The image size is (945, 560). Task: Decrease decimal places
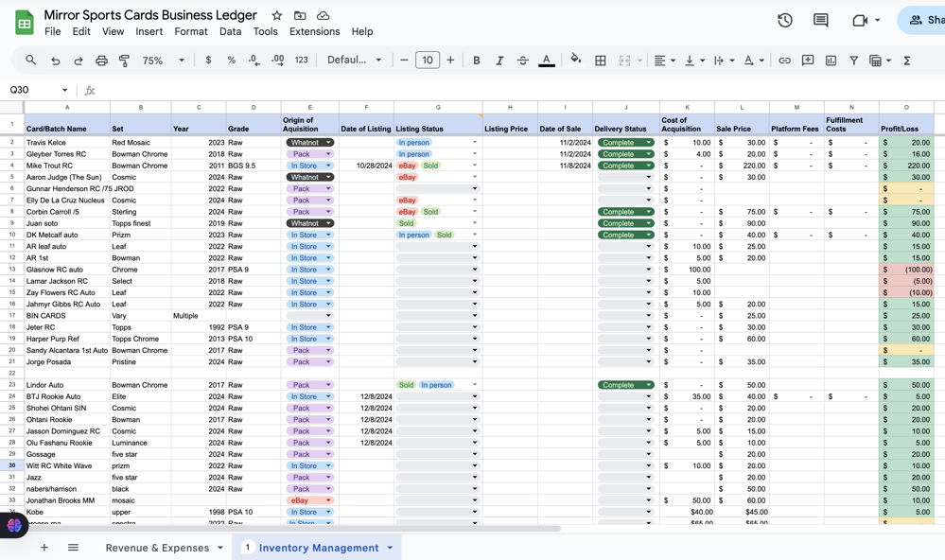coord(254,61)
